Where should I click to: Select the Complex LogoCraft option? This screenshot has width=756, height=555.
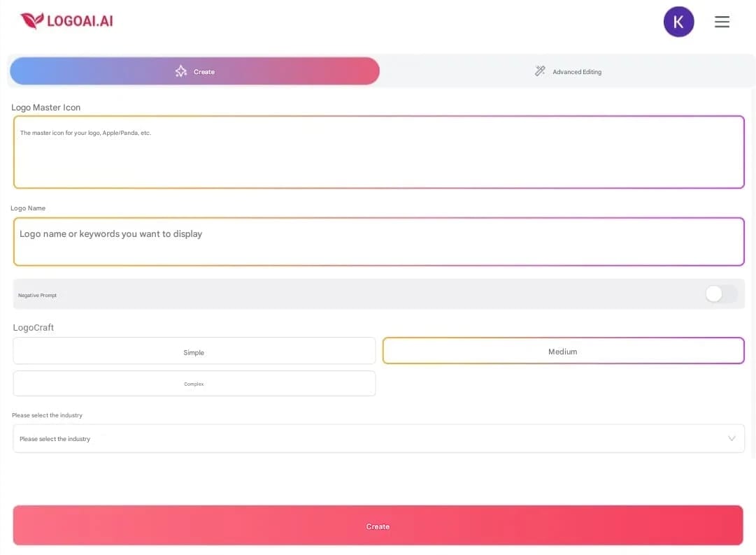[x=194, y=383]
